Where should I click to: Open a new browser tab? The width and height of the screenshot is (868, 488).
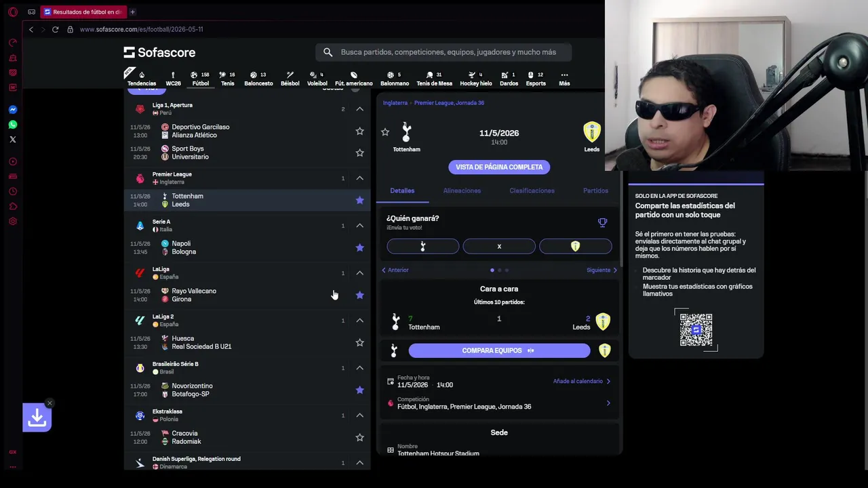click(132, 12)
